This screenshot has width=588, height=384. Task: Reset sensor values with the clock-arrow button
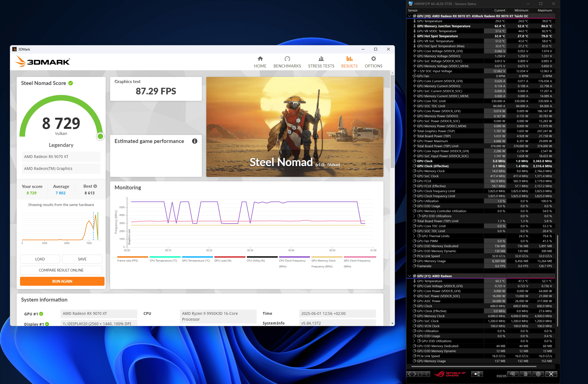(513, 374)
